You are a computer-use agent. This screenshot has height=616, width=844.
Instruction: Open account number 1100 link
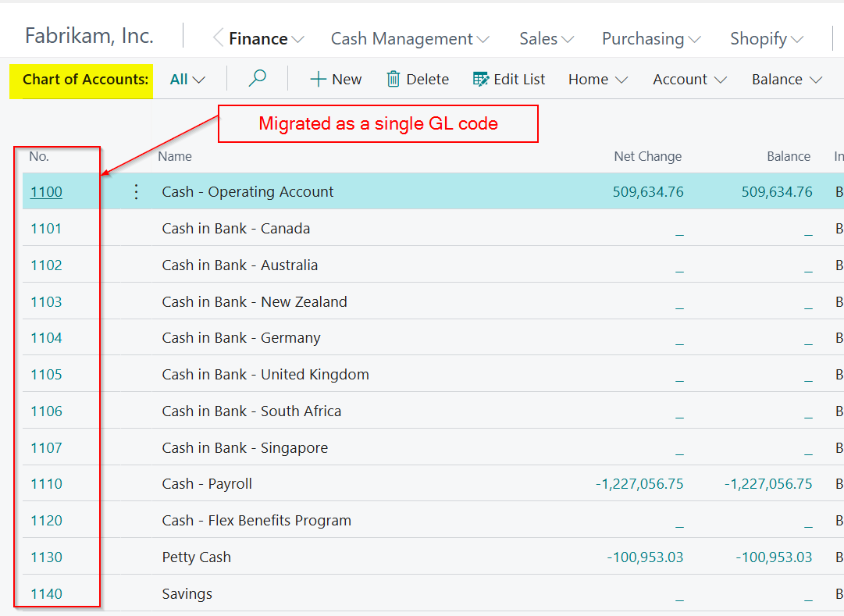[46, 192]
